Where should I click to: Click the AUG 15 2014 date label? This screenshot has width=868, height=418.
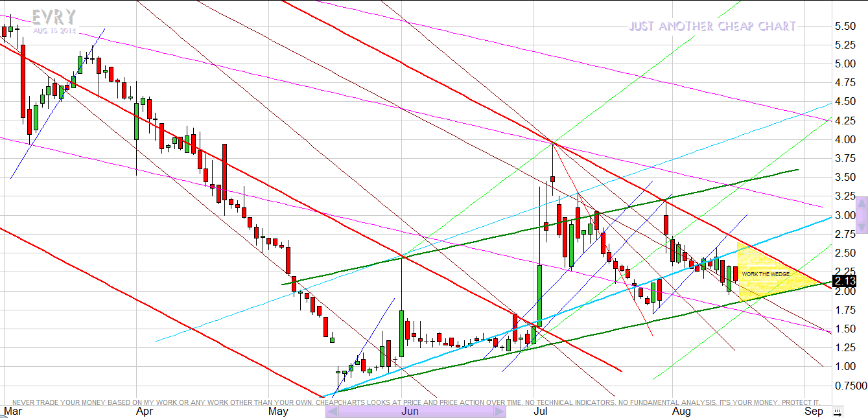tap(54, 30)
